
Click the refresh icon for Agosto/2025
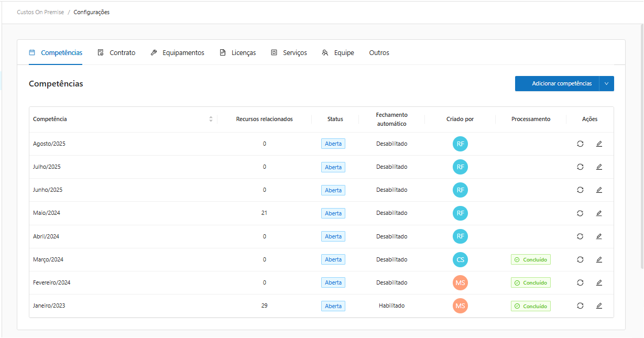[x=580, y=144]
